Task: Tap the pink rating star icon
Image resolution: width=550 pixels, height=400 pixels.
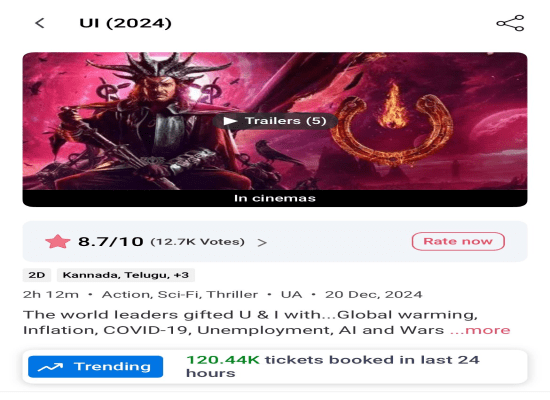Action: [x=58, y=241]
